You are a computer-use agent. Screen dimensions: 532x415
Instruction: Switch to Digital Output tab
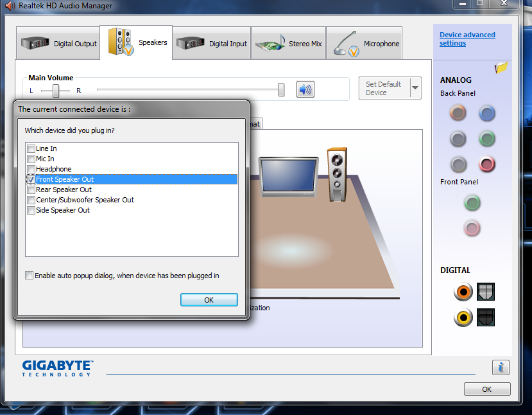58,44
